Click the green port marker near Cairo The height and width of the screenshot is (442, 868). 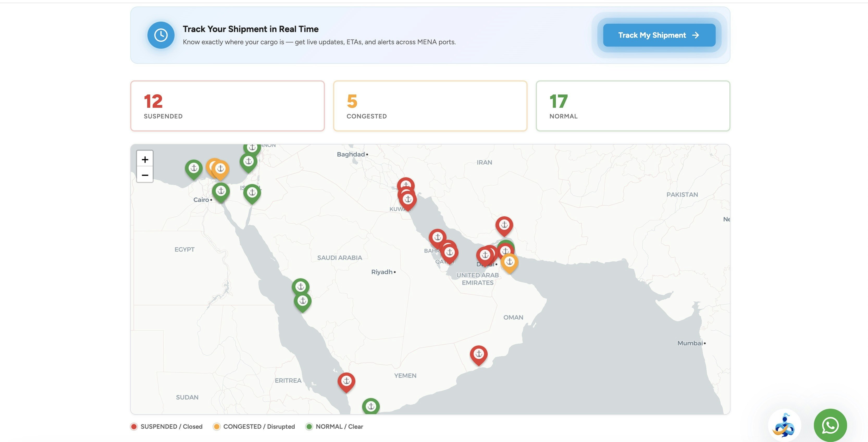[221, 191]
